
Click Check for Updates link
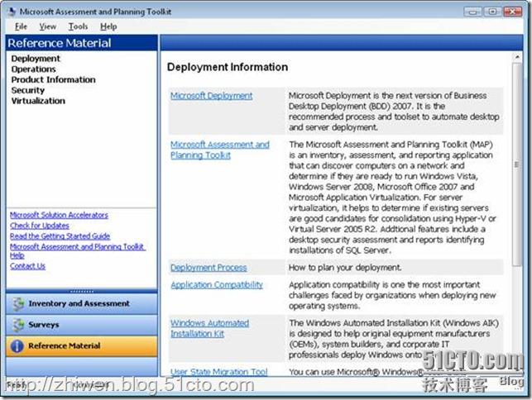tap(40, 226)
